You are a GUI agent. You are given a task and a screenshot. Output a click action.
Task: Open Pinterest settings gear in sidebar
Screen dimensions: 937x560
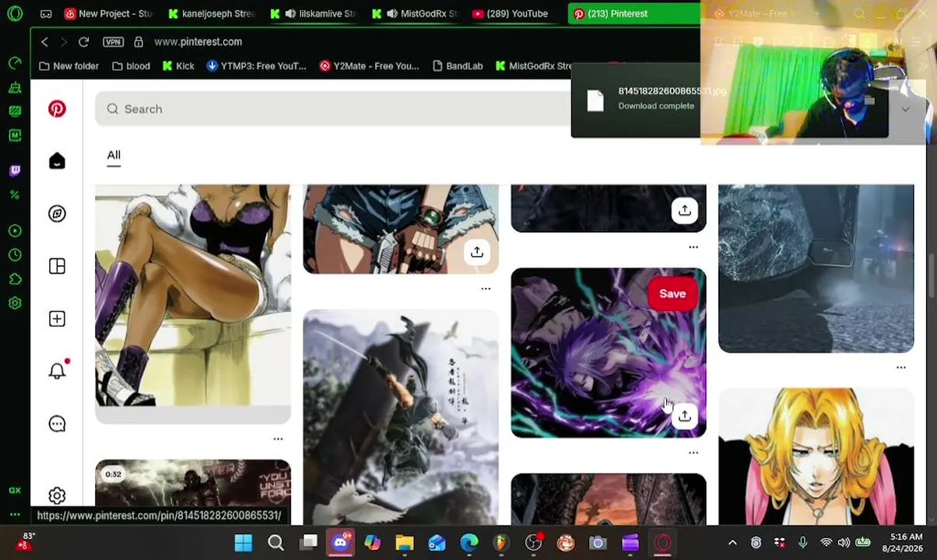57,495
